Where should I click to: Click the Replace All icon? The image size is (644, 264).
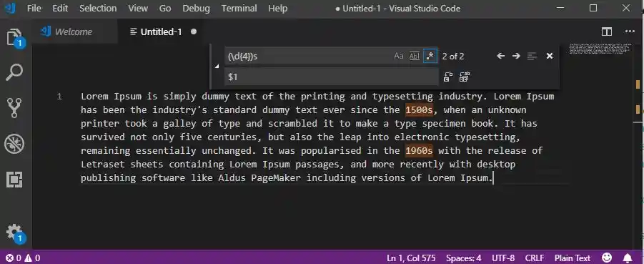click(465, 77)
